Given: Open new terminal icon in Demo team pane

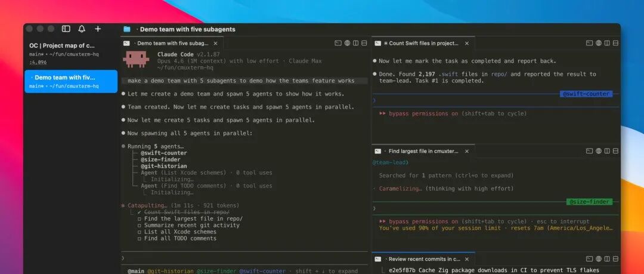Looking at the screenshot, I should (x=338, y=43).
